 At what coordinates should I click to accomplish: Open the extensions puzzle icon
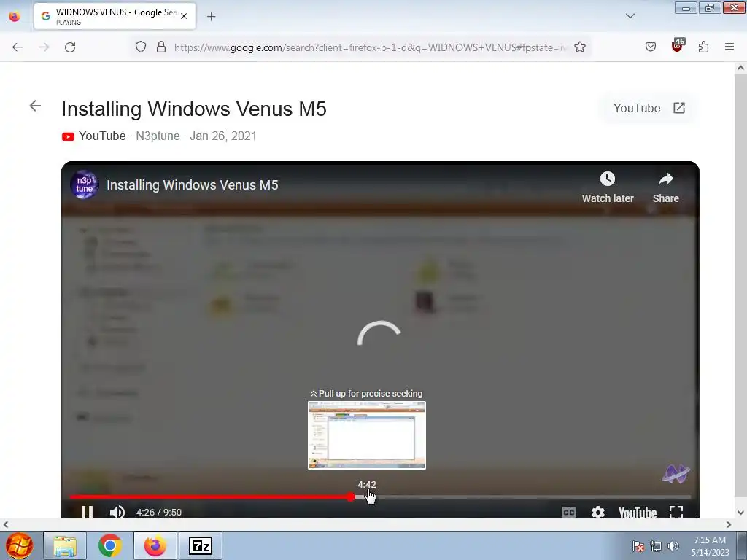pyautogui.click(x=703, y=47)
